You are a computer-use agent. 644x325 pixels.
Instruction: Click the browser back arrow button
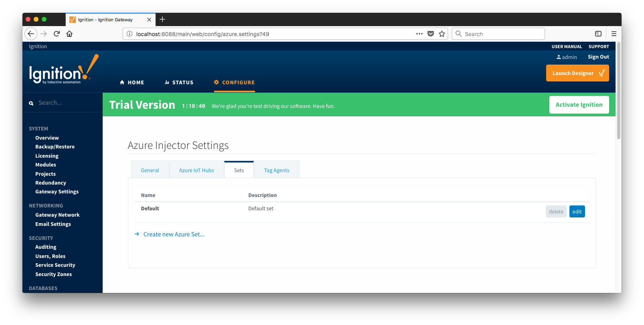pos(31,34)
